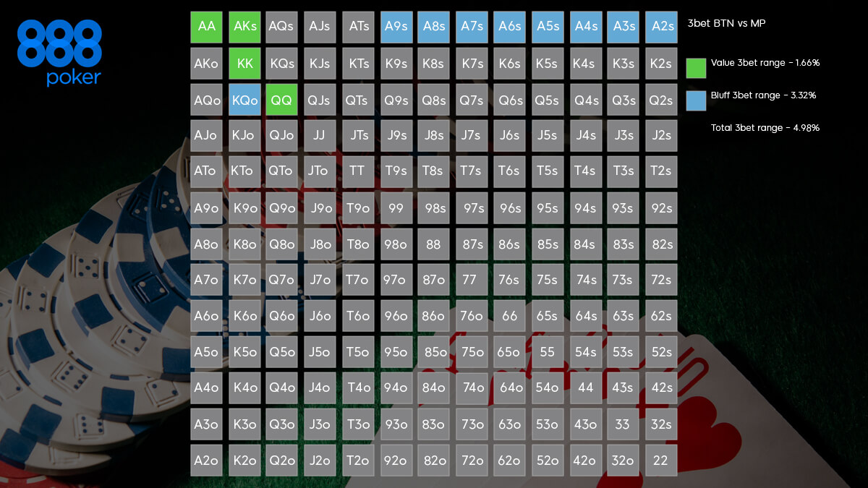This screenshot has width=868, height=488.
Task: Select the green QQ cell
Action: tap(281, 100)
